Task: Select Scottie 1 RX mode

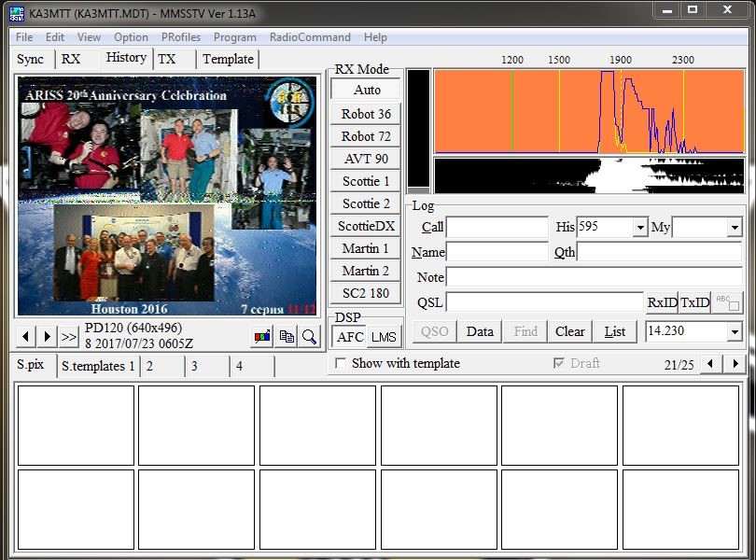Action: (x=366, y=181)
